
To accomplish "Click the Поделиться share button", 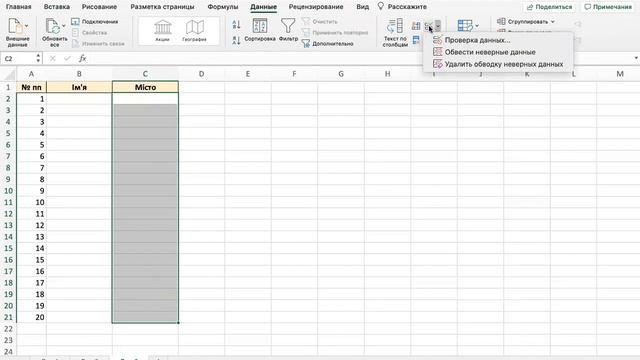I will (x=549, y=7).
